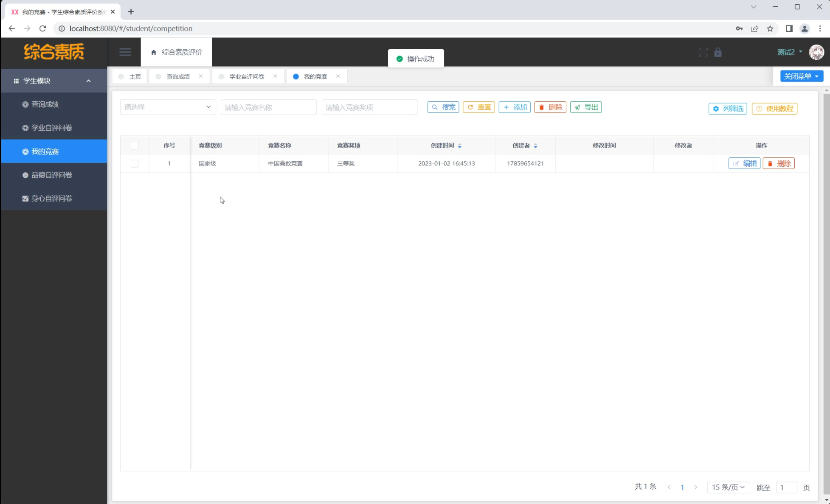Click the hamburger menu collapse icon
This screenshot has height=504, width=830.
125,52
